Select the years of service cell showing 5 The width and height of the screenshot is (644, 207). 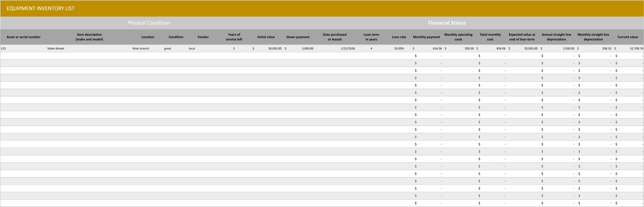tap(234, 48)
